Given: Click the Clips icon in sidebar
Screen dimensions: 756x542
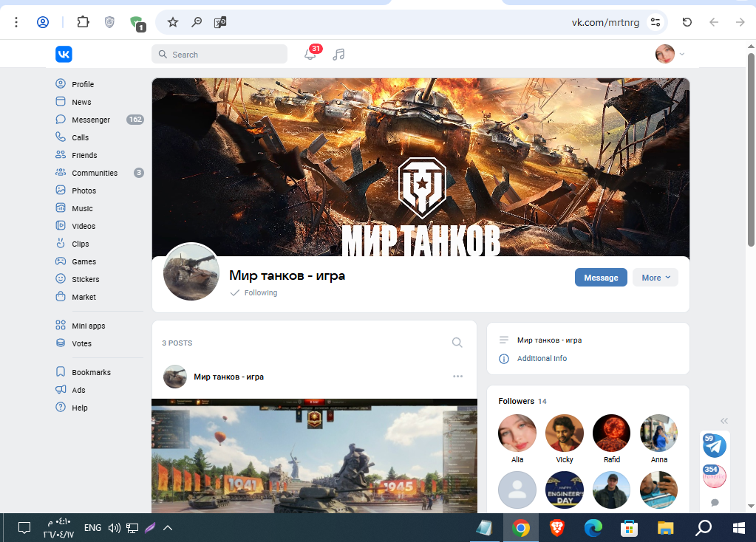Looking at the screenshot, I should coord(61,243).
